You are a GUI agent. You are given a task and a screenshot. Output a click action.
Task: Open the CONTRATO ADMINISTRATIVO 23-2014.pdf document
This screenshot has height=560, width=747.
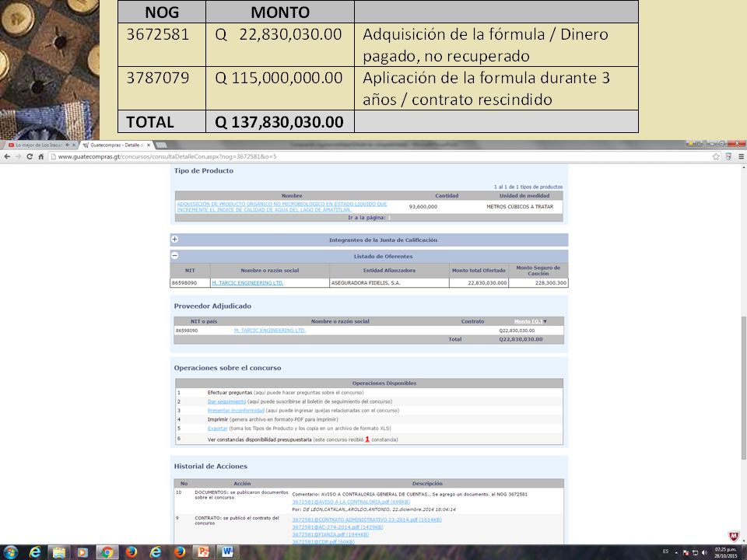click(x=366, y=520)
